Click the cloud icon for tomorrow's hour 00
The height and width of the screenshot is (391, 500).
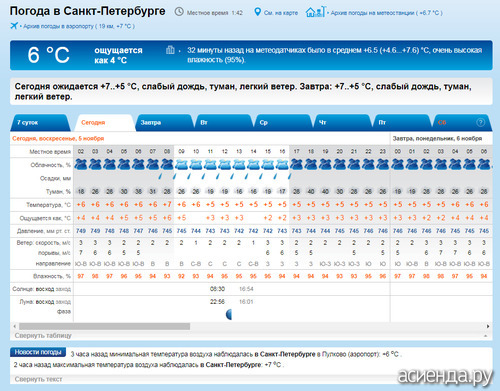tap(398, 164)
